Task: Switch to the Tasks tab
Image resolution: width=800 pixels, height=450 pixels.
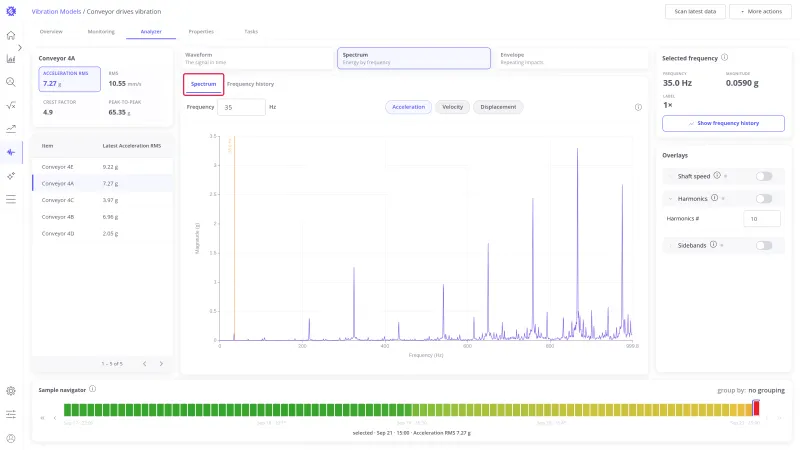Action: [x=251, y=32]
